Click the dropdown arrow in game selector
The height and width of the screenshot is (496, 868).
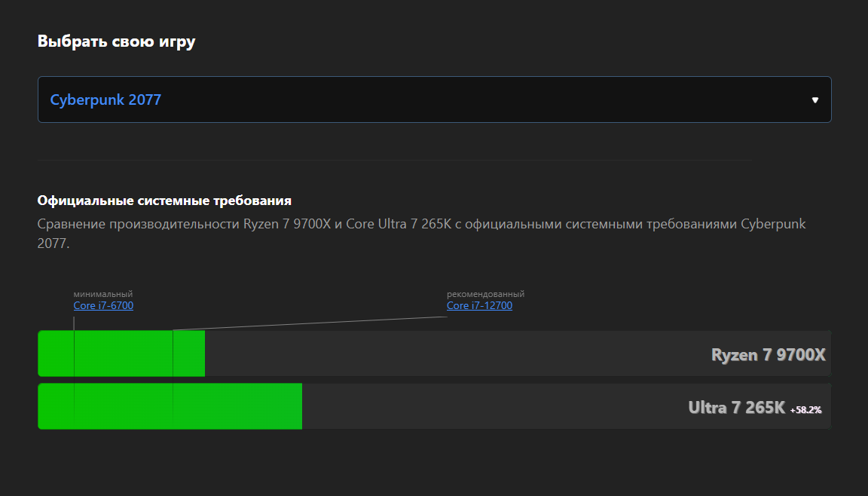pyautogui.click(x=815, y=100)
